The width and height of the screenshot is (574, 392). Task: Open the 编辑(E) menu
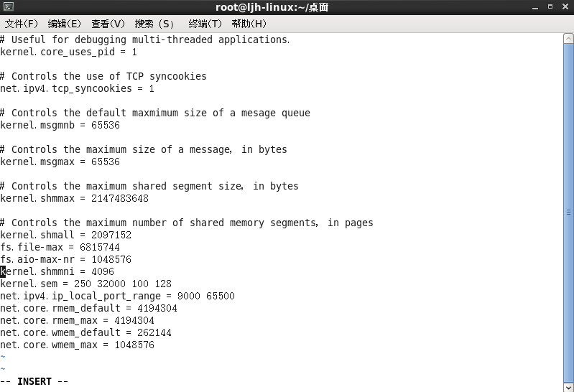coord(65,24)
